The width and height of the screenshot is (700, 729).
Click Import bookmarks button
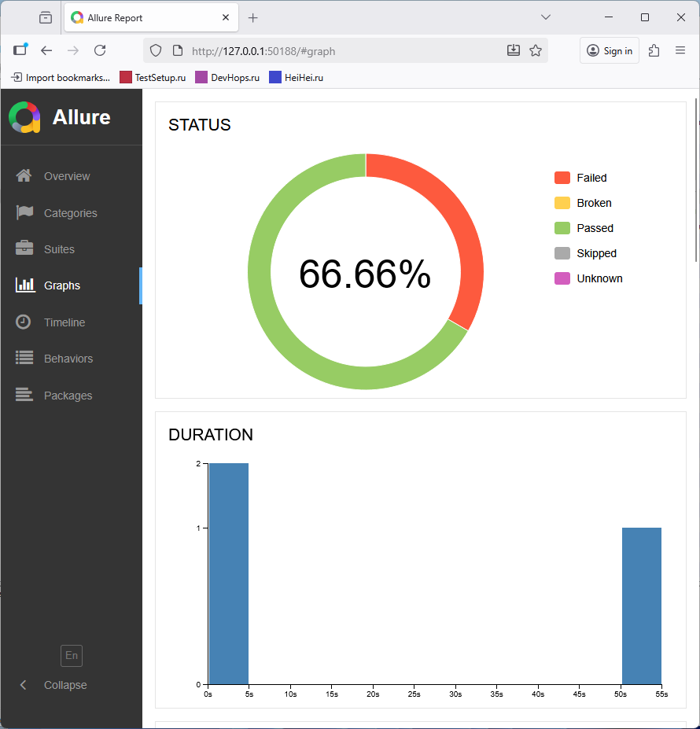coord(61,78)
